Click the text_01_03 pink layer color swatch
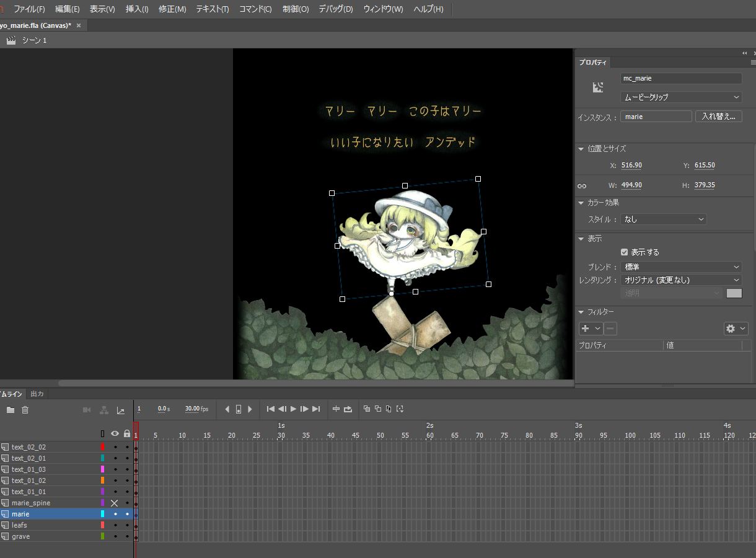The width and height of the screenshot is (756, 558). tap(102, 469)
